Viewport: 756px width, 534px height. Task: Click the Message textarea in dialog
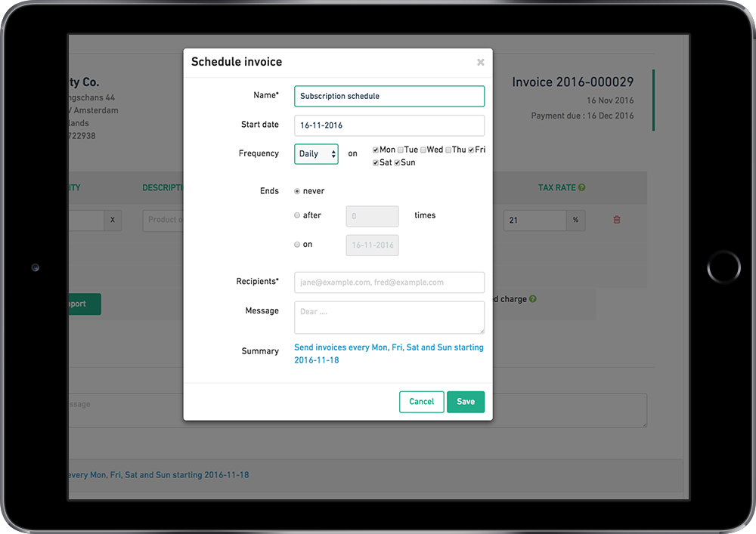point(389,317)
